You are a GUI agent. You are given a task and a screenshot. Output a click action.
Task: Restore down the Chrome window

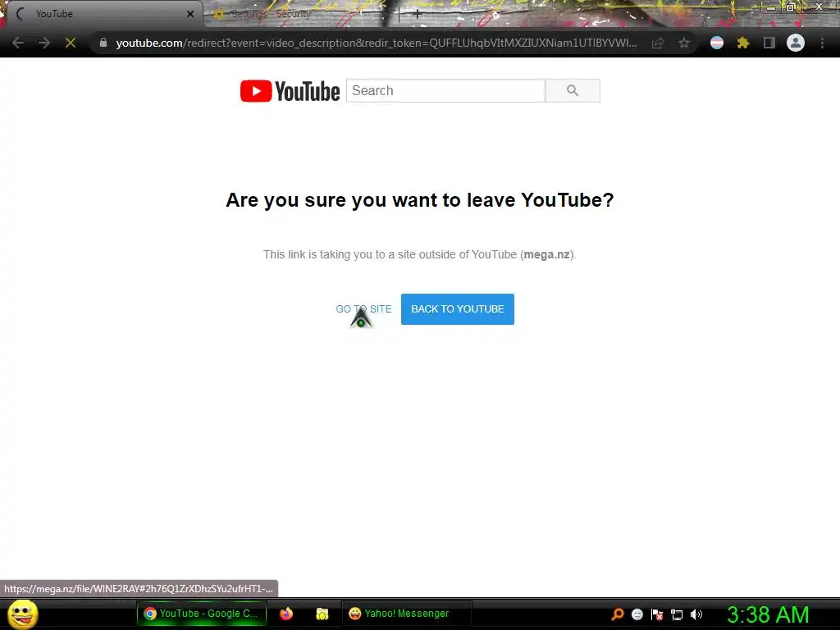tap(791, 7)
